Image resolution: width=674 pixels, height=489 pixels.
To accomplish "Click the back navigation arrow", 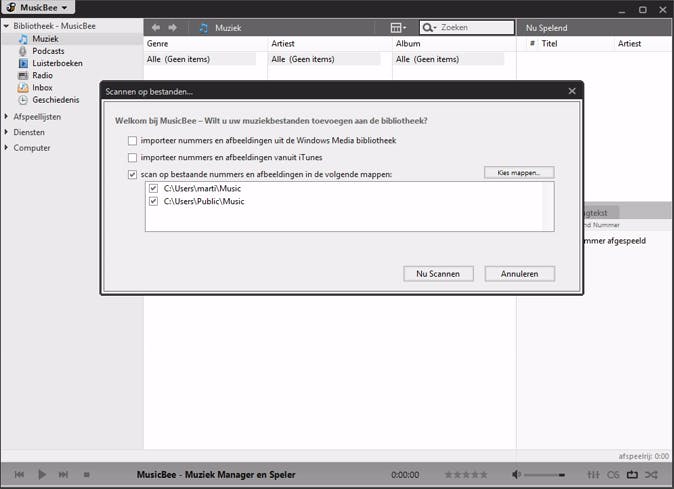I will tap(156, 28).
